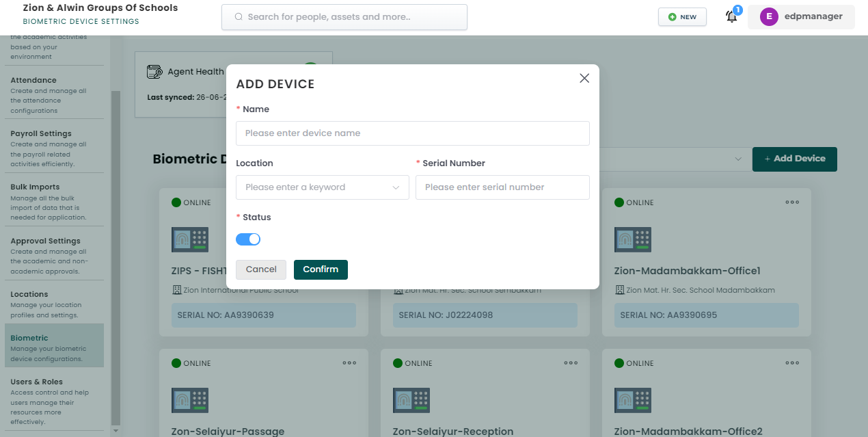Click green online dot on Zion-Madambakkam-Office2 card
The height and width of the screenshot is (437, 868).
[x=619, y=363]
